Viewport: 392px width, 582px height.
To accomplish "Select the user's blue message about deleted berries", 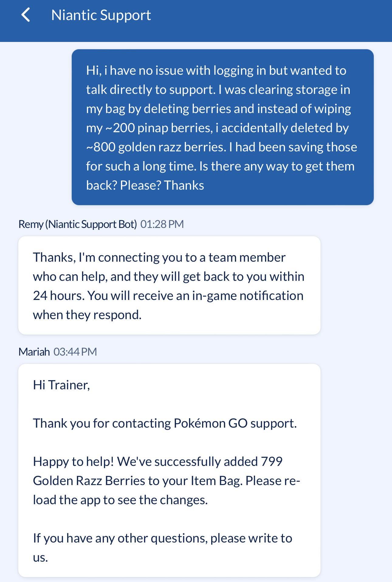I will click(x=222, y=127).
